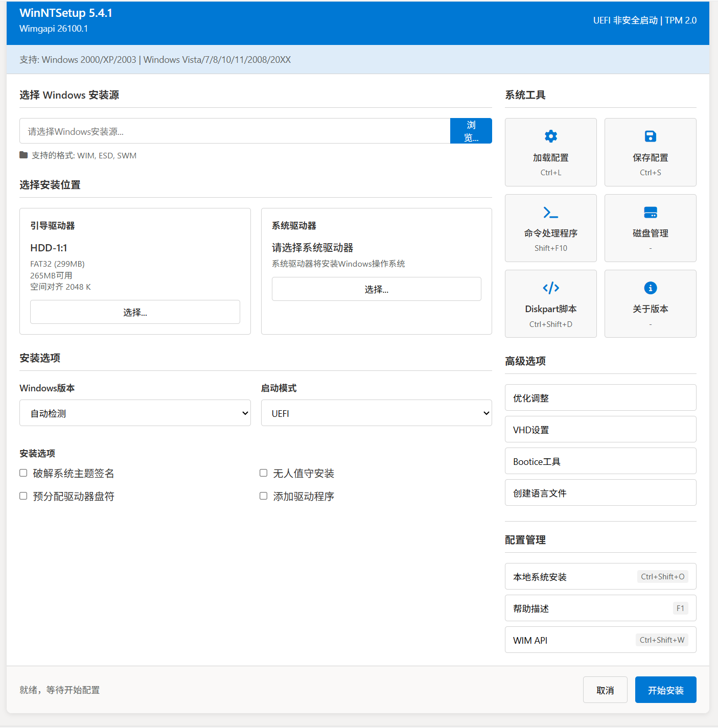Click the HDD-1:1 drive label
This screenshot has height=728, width=718.
point(49,248)
